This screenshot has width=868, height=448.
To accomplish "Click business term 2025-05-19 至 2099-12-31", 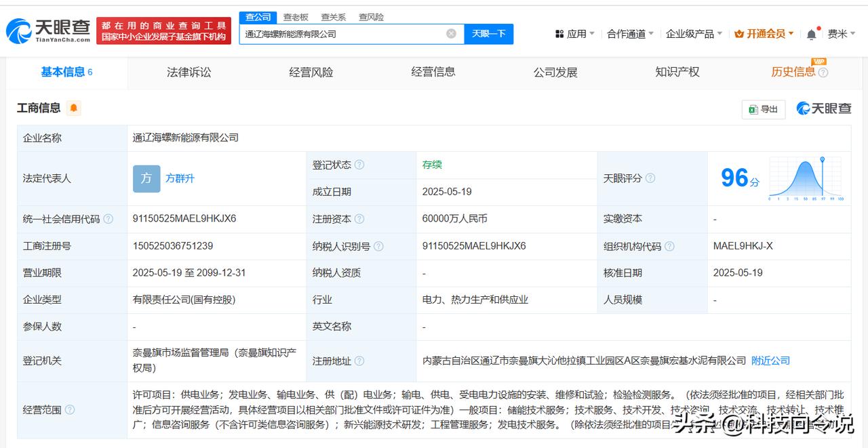I will (x=189, y=272).
